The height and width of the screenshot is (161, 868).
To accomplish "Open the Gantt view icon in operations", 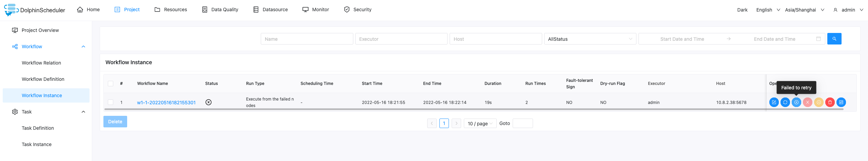I will pos(841,102).
